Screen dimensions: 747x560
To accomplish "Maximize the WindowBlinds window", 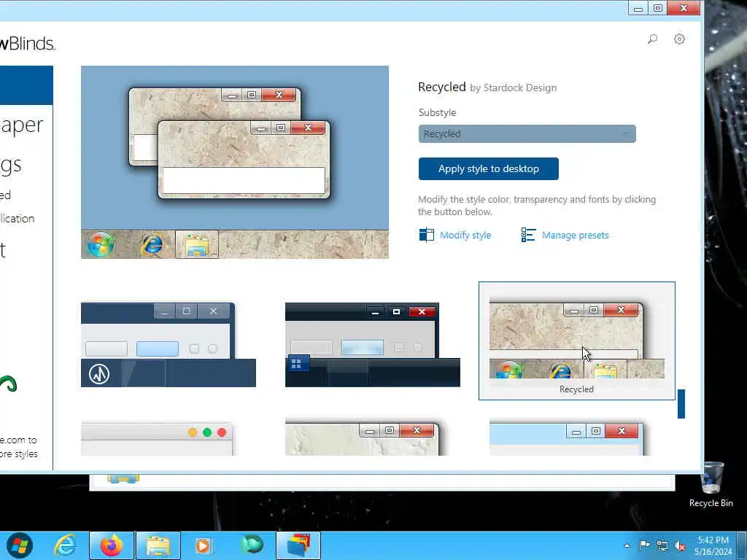I will [658, 8].
